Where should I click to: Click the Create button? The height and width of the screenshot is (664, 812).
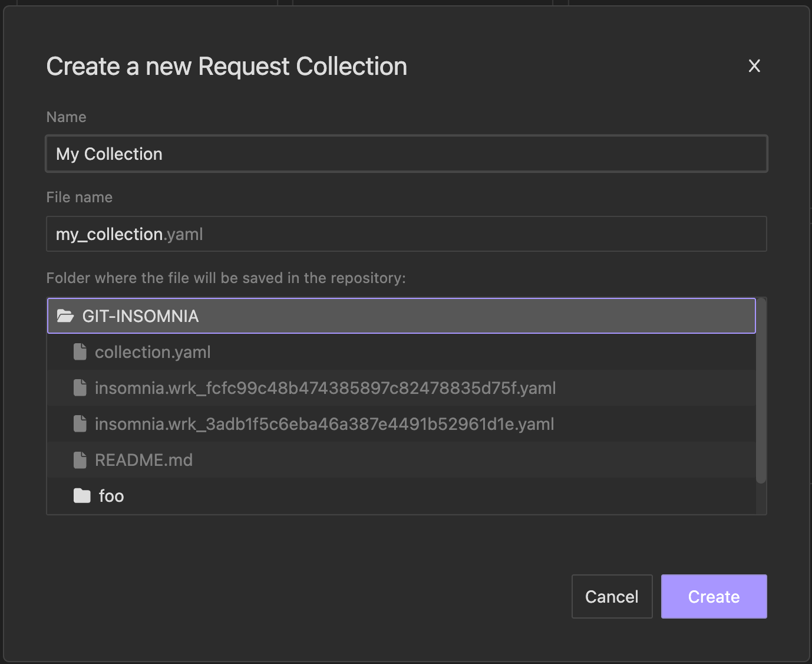714,597
